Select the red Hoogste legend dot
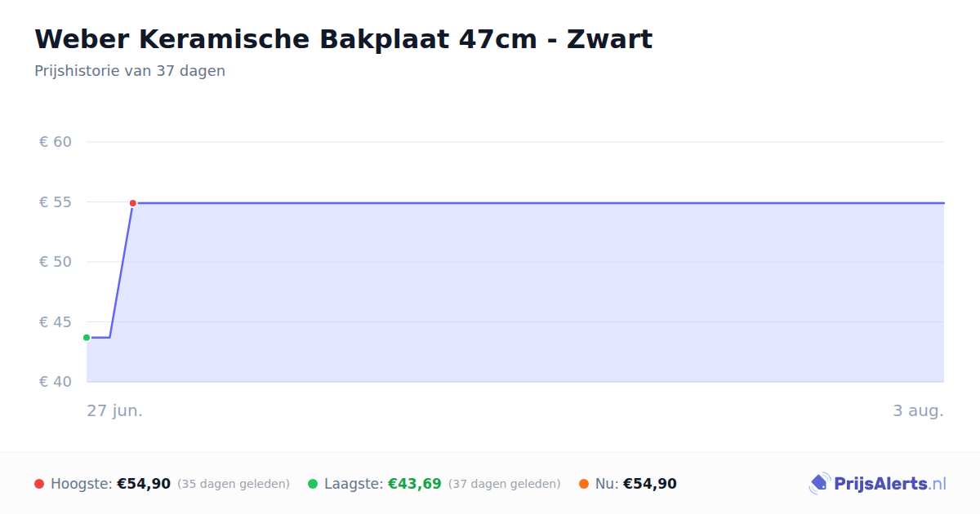The height and width of the screenshot is (514, 980). (x=39, y=484)
